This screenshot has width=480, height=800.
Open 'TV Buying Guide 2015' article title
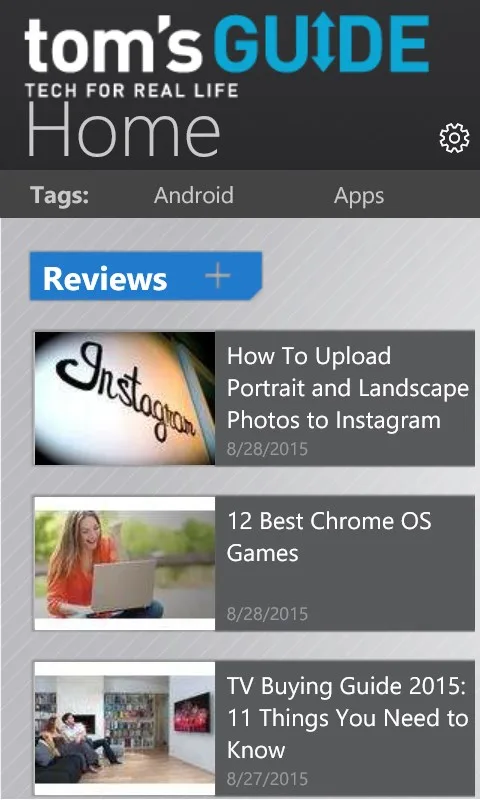(347, 718)
